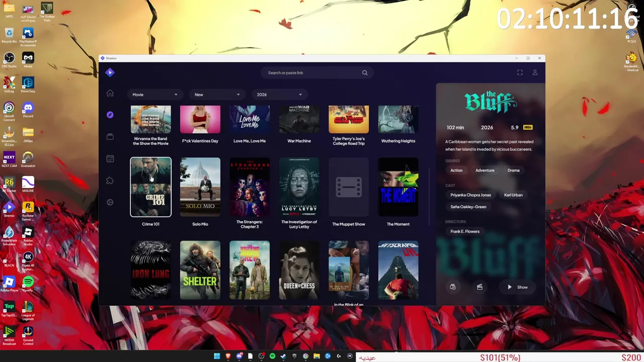Open Rockstar Games desktop shortcut
The height and width of the screenshot is (362, 644).
(x=28, y=212)
